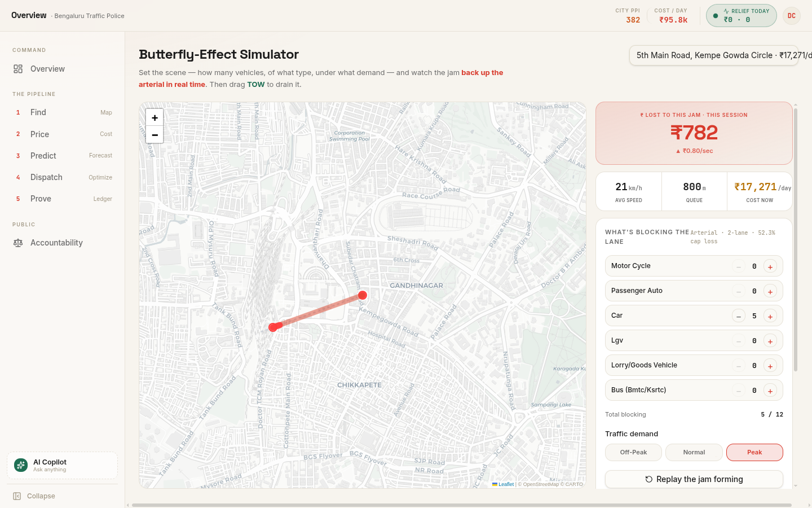Open Dispatch optimize step
Screen dimensions: 812x508
(63, 177)
